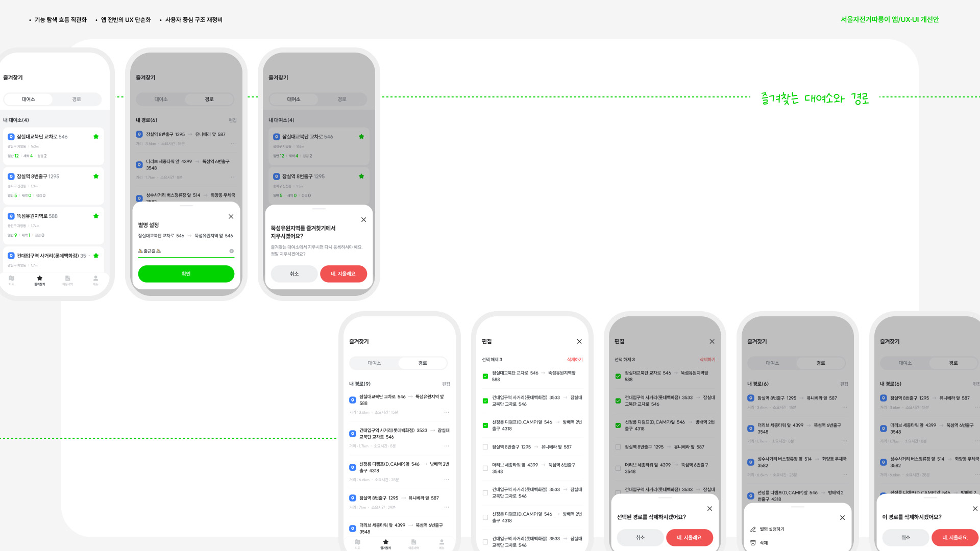Screen dimensions: 980x551
Task: Tap the pencil icon for 별명 설정하기
Action: [x=753, y=530]
